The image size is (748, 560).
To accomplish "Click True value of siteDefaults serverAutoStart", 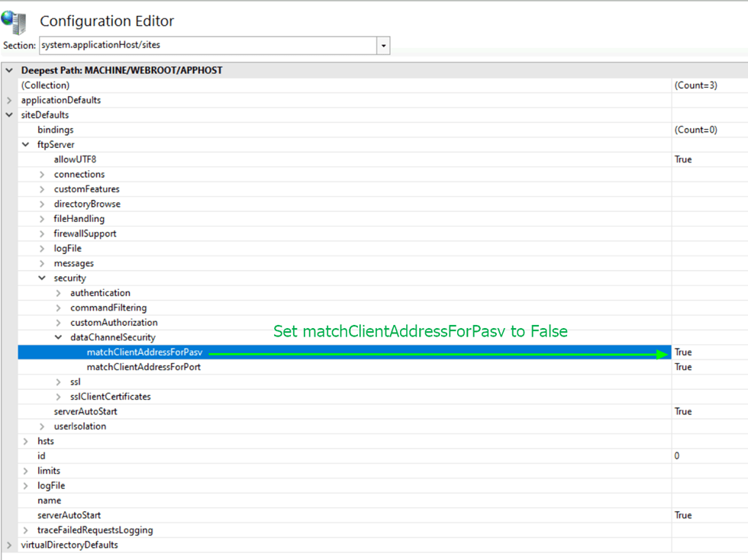I will coord(683,515).
